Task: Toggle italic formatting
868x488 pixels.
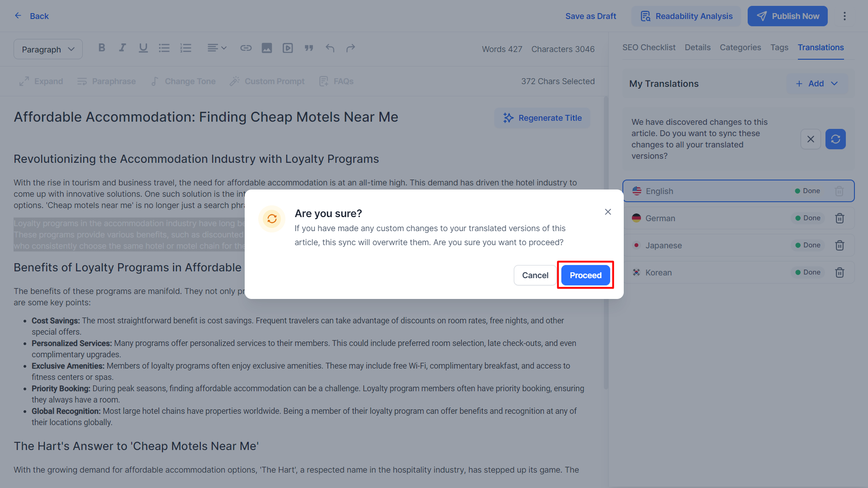Action: tap(122, 48)
